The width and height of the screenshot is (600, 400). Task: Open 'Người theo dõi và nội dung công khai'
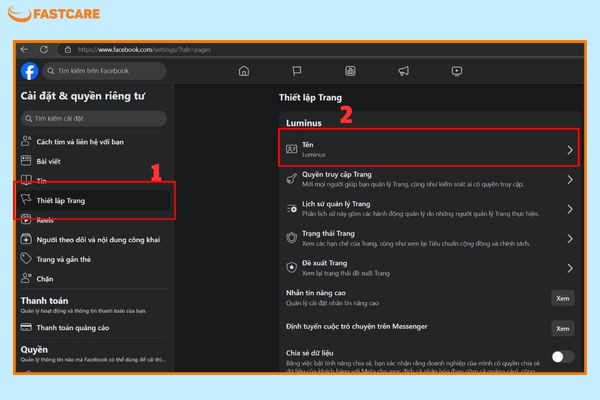94,240
